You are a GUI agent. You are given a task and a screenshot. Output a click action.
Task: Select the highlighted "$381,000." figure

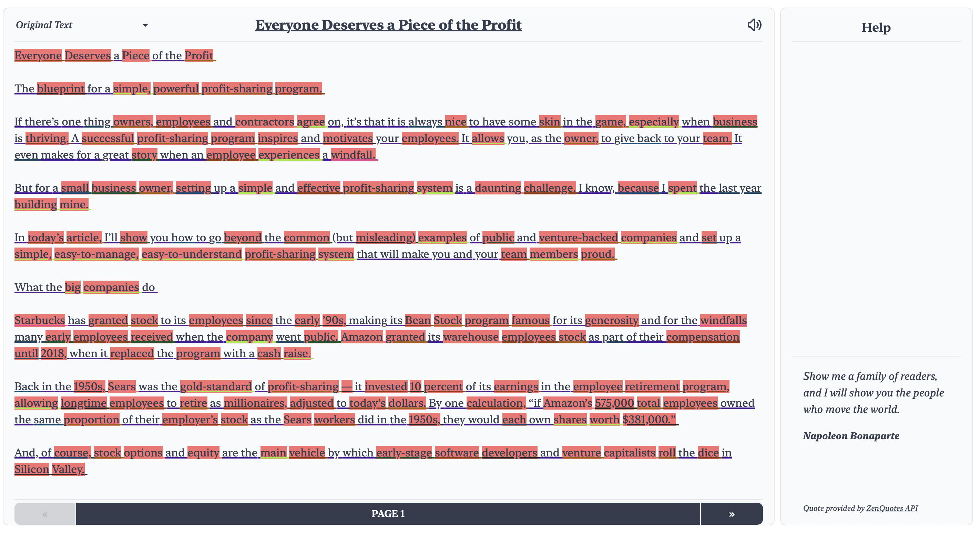pos(649,420)
